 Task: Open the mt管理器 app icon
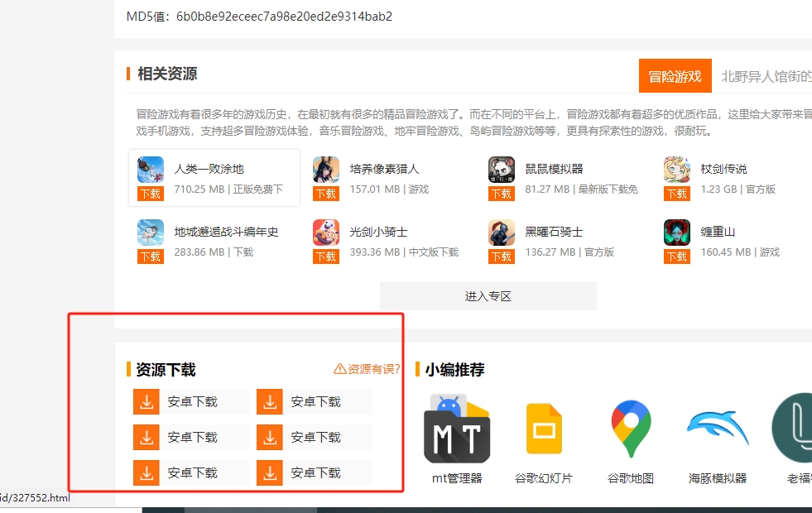point(457,429)
